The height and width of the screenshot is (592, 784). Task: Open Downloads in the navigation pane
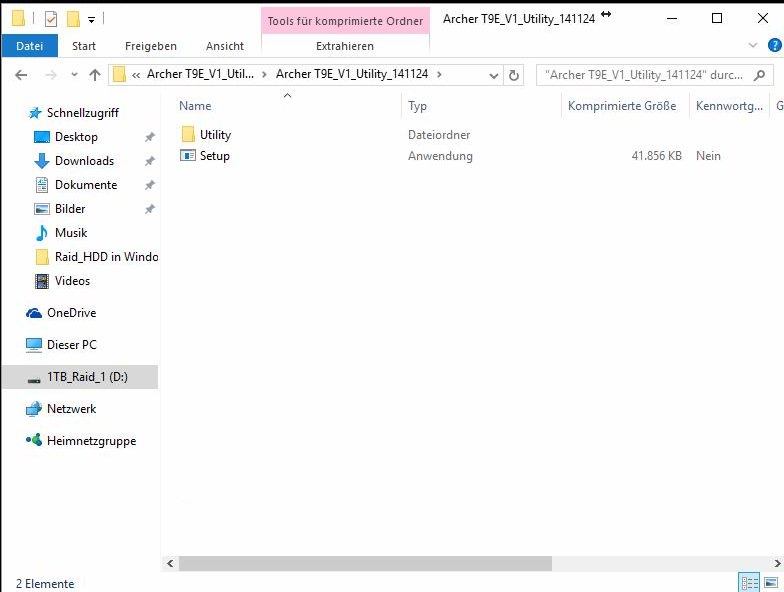[84, 161]
